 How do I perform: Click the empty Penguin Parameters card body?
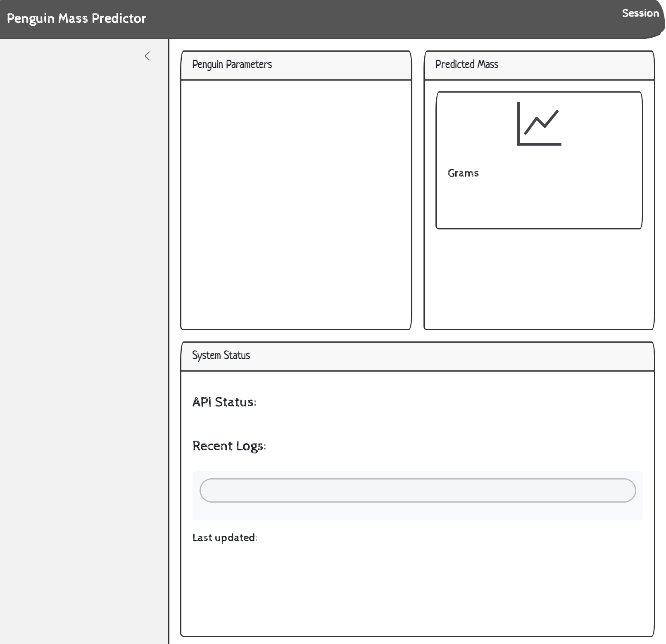pos(296,205)
